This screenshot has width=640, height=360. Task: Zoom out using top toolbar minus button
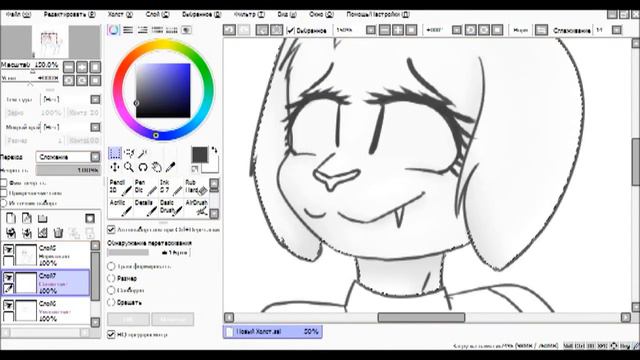click(384, 30)
